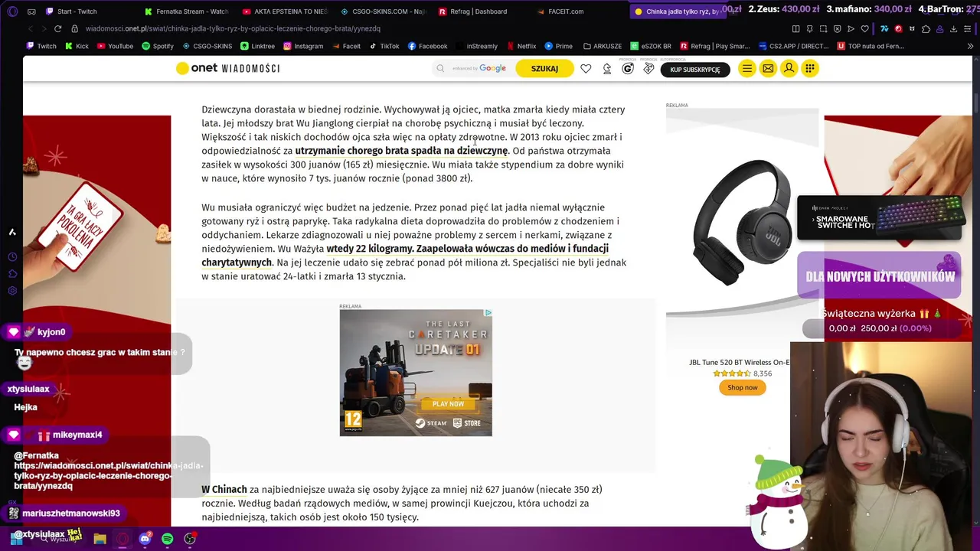Expand the bookmarks bar overflow chevron

(971, 46)
